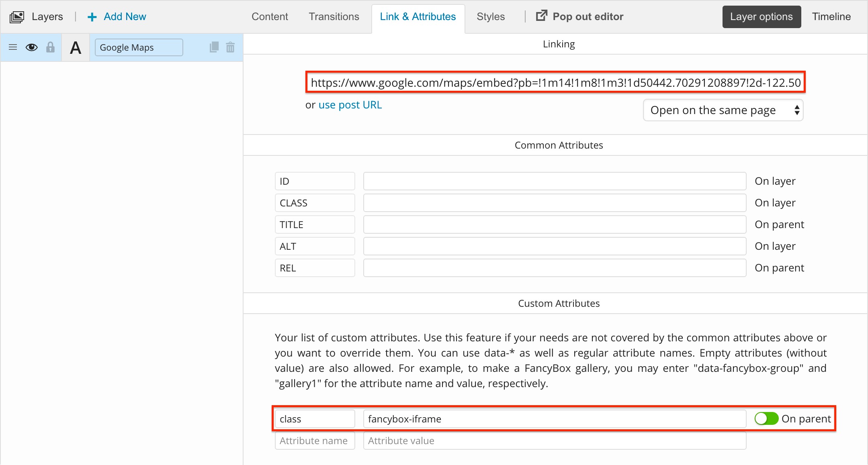Switch to the Timeline view
The image size is (868, 465).
tap(831, 16)
